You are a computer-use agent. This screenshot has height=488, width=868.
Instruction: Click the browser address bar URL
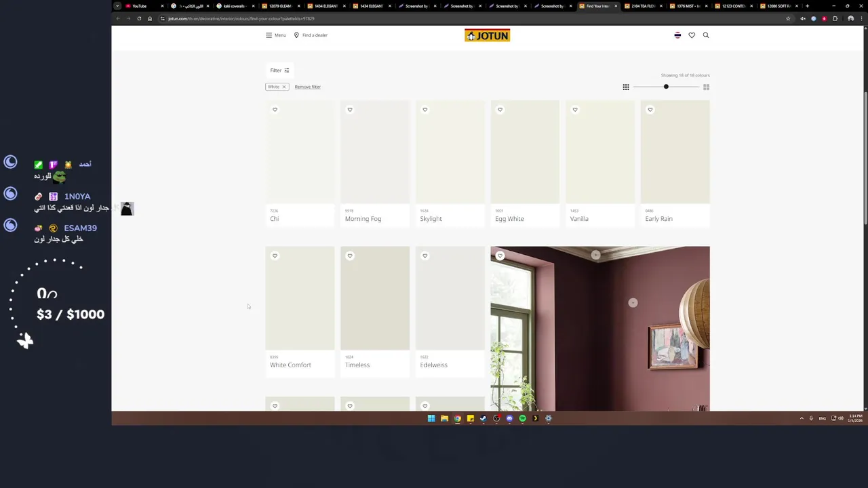point(241,18)
